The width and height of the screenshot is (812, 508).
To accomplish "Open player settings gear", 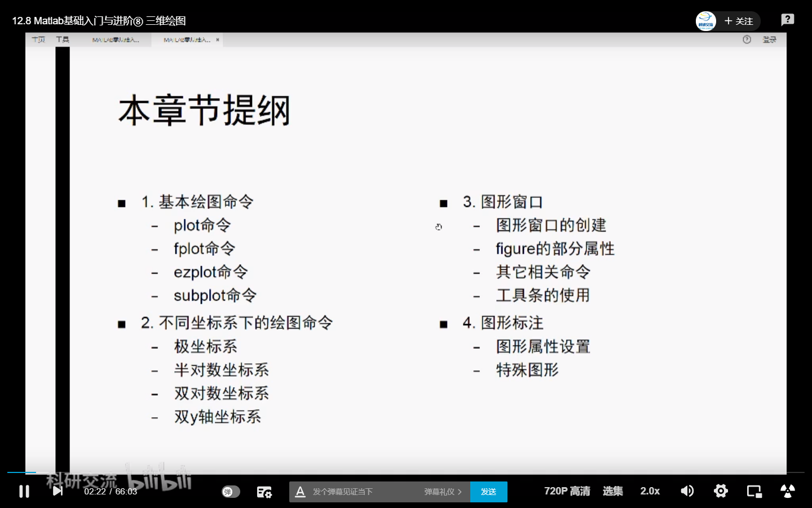I will [x=721, y=491].
